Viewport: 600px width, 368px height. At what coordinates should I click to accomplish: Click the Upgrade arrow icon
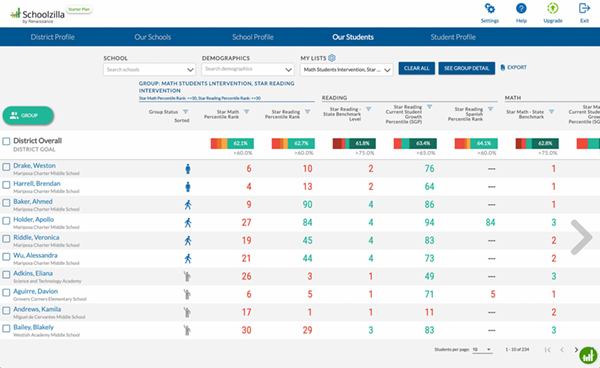point(553,8)
